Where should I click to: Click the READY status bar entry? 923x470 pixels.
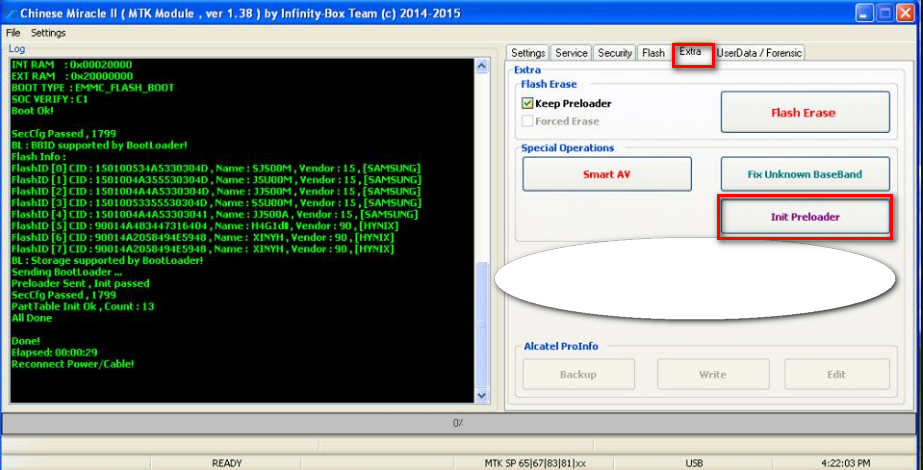point(227,464)
